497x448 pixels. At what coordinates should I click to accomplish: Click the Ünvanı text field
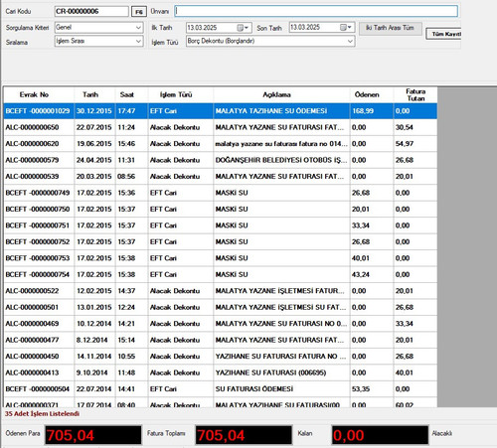316,11
